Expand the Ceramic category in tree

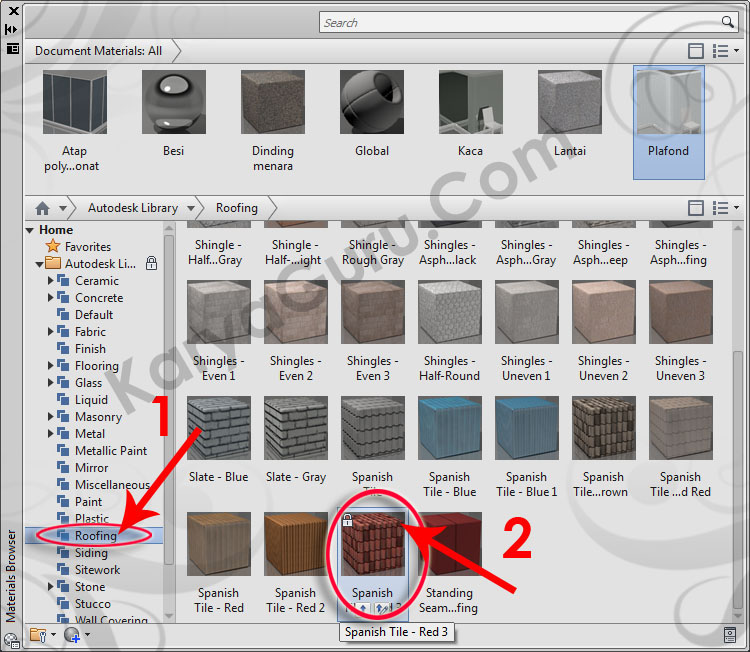tap(51, 281)
